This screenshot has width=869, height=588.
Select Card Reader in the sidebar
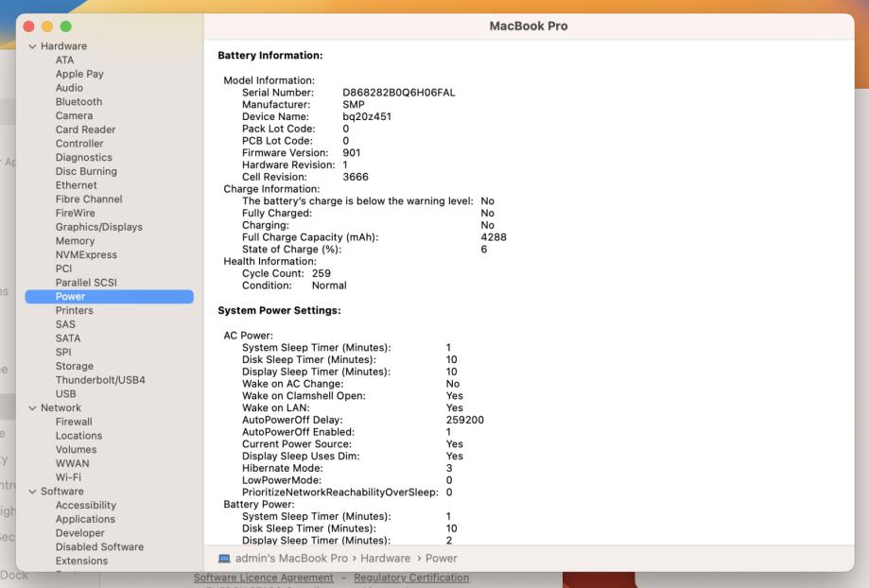(85, 130)
